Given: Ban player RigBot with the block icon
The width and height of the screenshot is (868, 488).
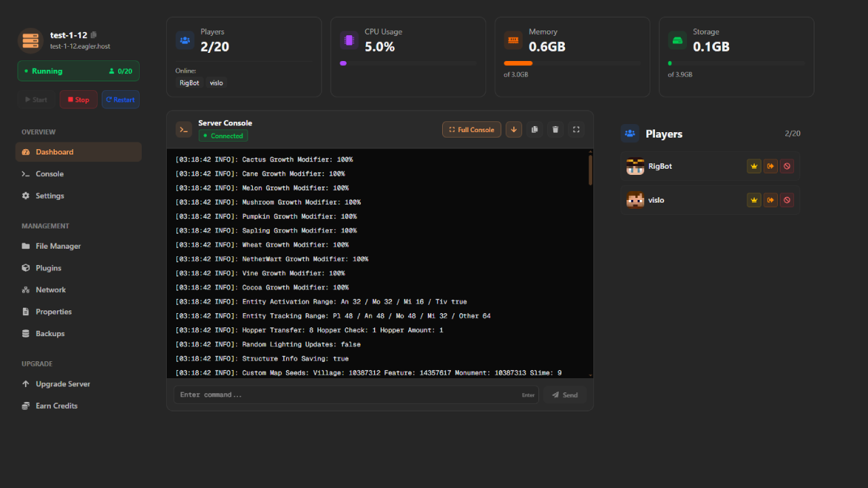Looking at the screenshot, I should pyautogui.click(x=787, y=165).
